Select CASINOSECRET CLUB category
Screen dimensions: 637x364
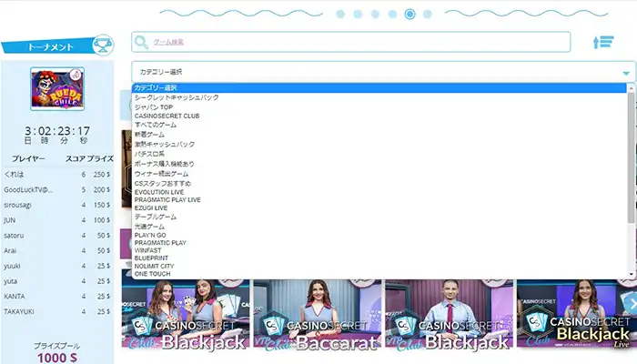[167, 116]
